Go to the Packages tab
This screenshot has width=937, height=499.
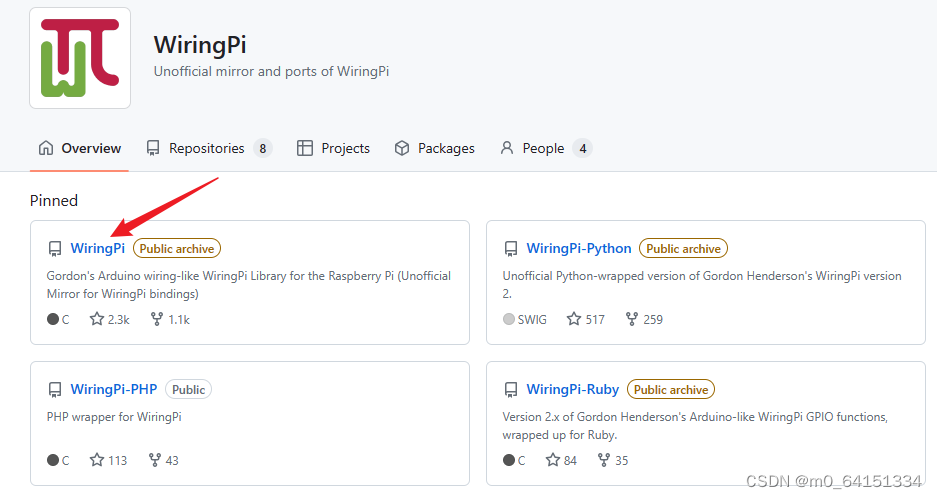[435, 148]
